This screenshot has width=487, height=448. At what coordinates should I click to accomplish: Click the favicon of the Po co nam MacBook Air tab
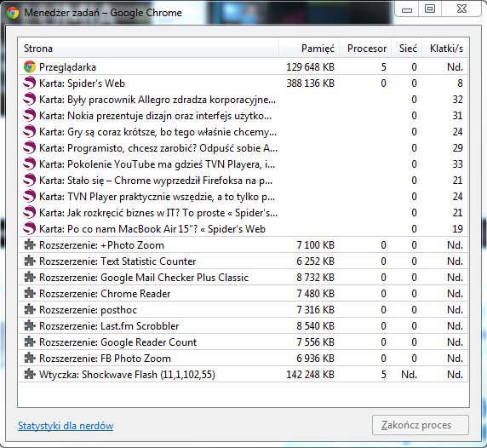pyautogui.click(x=30, y=228)
